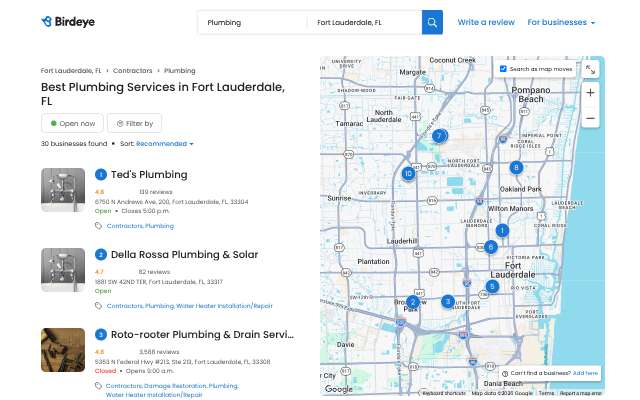The height and width of the screenshot is (400, 640).
Task: Click the Fort Lauderdale, FL location field
Action: [364, 22]
